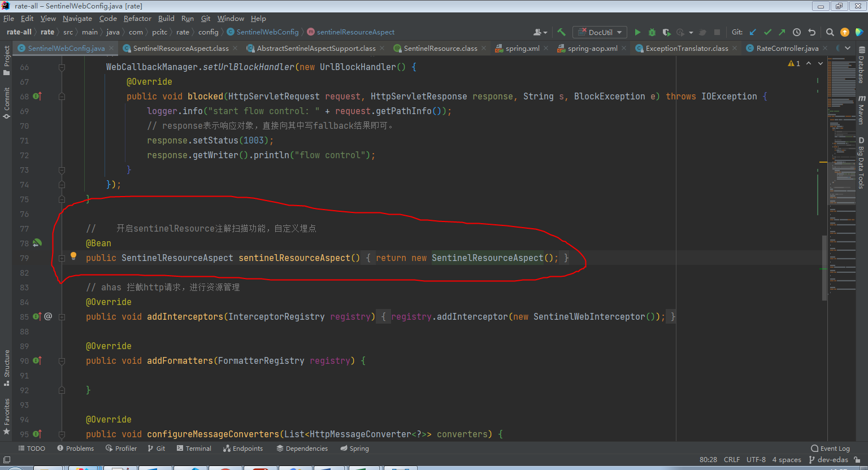Open the Navigate menu
This screenshot has width=868, height=470.
pos(77,19)
